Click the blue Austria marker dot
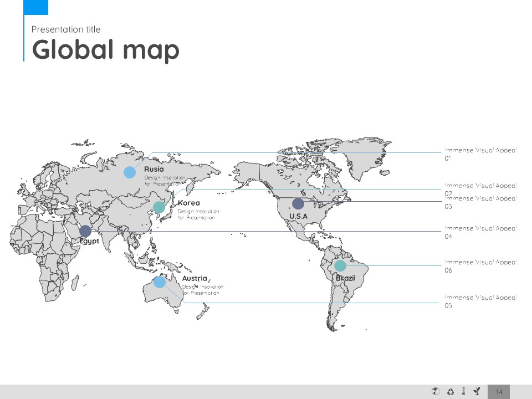 160,282
